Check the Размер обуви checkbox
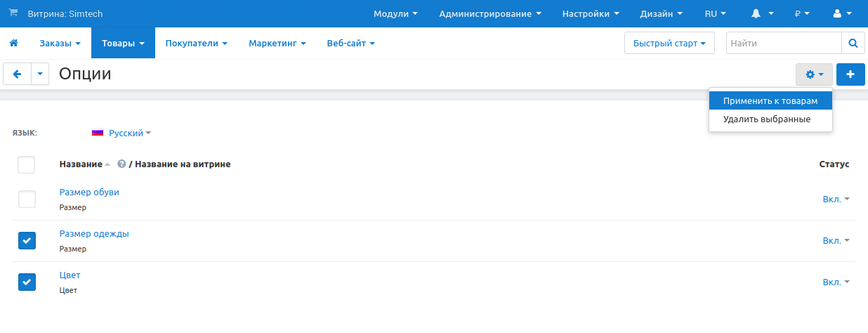Viewport: 868px width, 333px height. pyautogui.click(x=27, y=200)
